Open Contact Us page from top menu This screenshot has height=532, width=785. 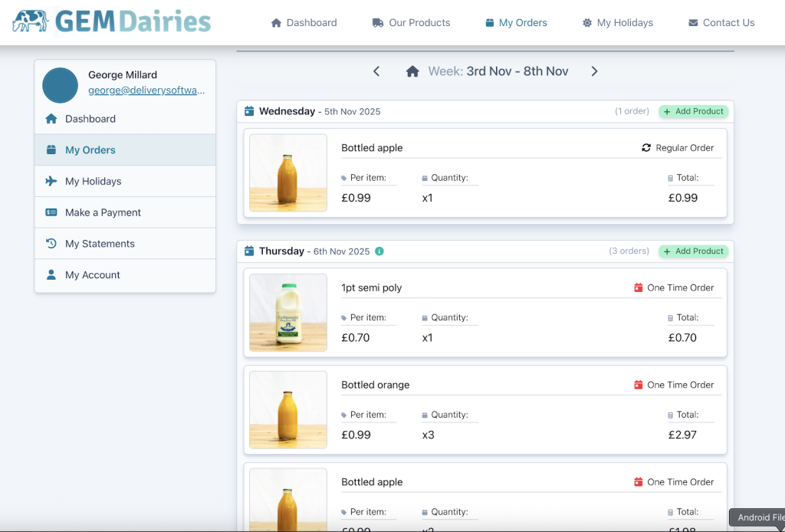point(721,23)
